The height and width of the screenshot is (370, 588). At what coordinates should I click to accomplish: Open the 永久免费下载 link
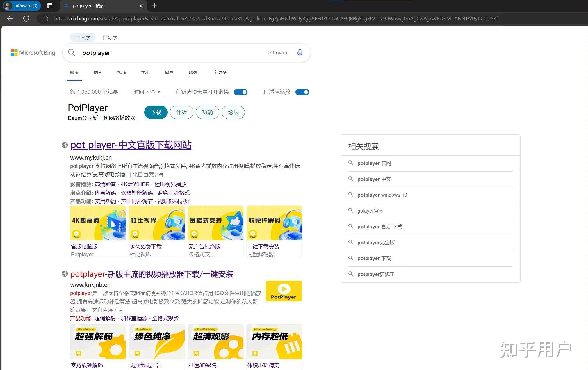pyautogui.click(x=146, y=247)
